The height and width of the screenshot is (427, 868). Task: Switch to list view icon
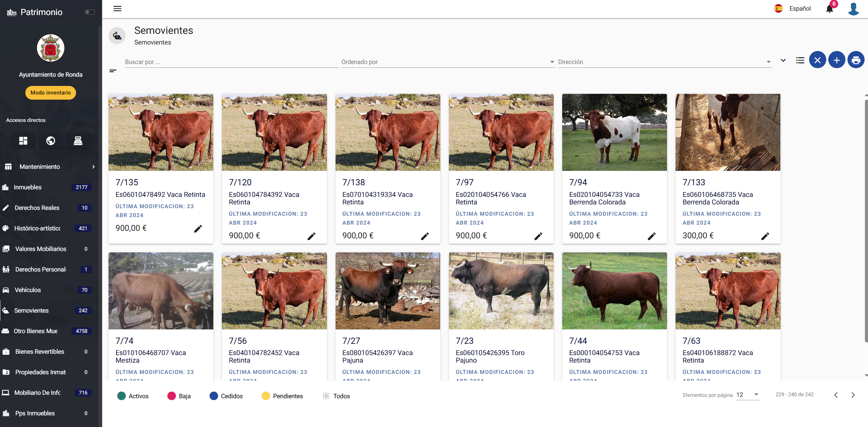coord(800,60)
